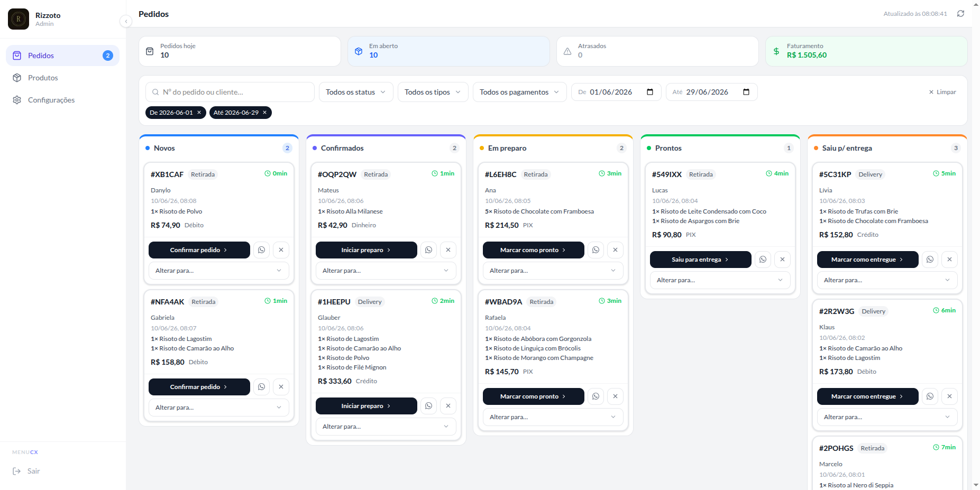
Task: Cancel order #XB1CAF with the X icon
Action: pos(281,250)
